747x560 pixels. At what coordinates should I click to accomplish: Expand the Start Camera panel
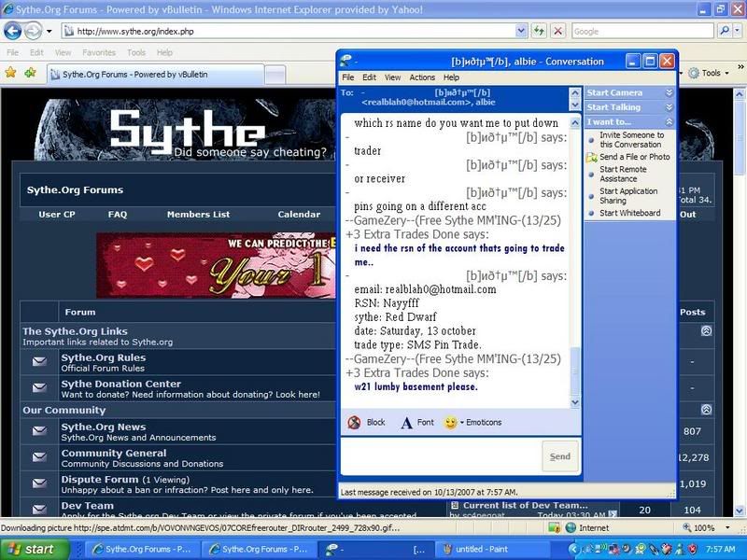629,92
